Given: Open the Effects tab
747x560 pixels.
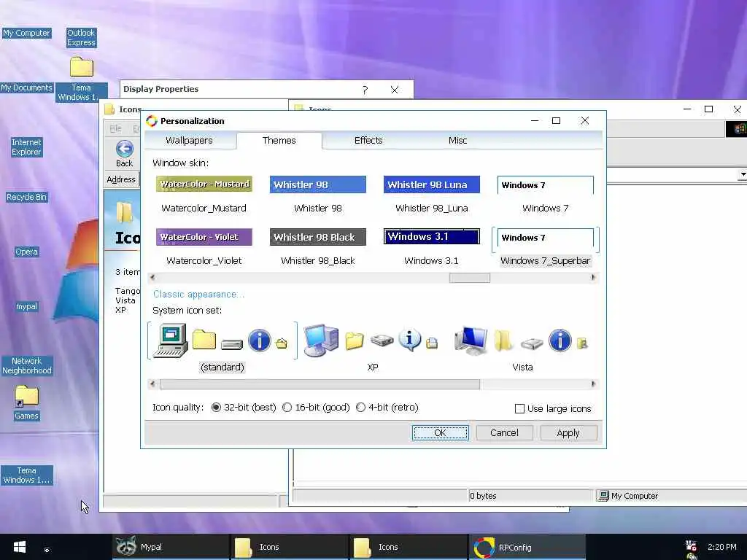Looking at the screenshot, I should pos(368,141).
